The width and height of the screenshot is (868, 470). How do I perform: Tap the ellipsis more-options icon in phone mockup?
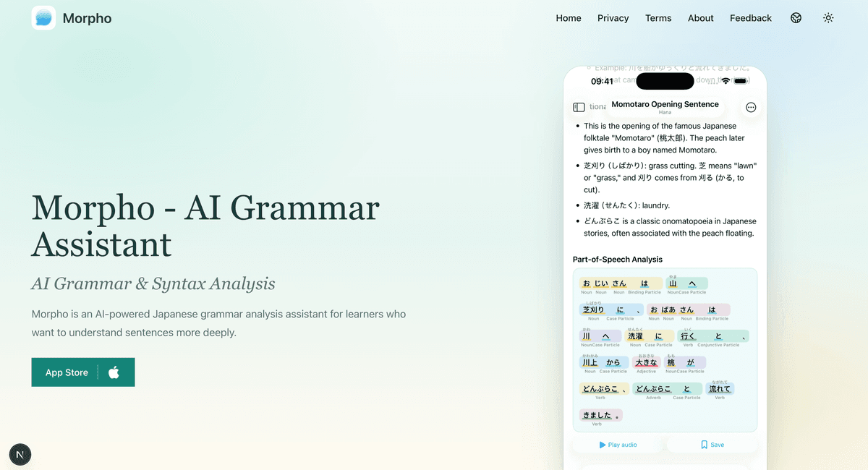751,107
